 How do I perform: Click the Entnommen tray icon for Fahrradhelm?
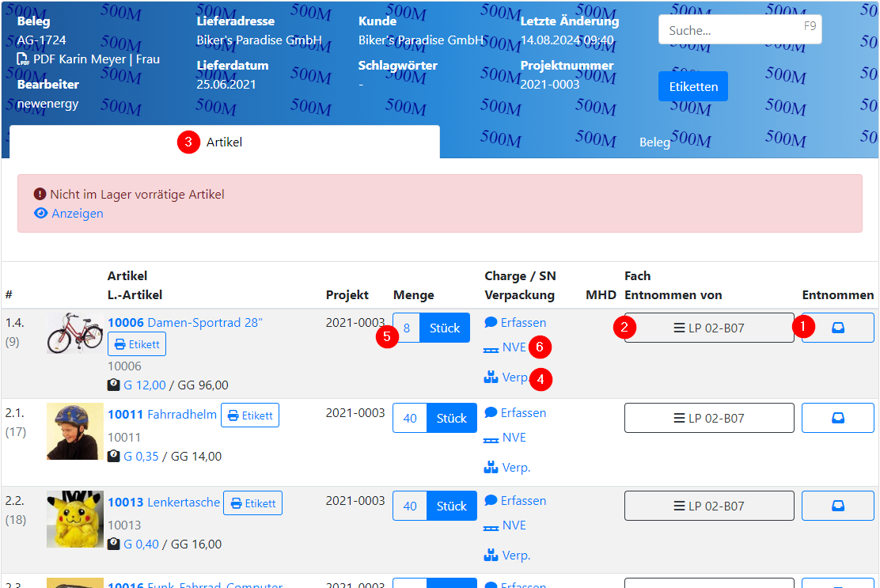click(838, 418)
